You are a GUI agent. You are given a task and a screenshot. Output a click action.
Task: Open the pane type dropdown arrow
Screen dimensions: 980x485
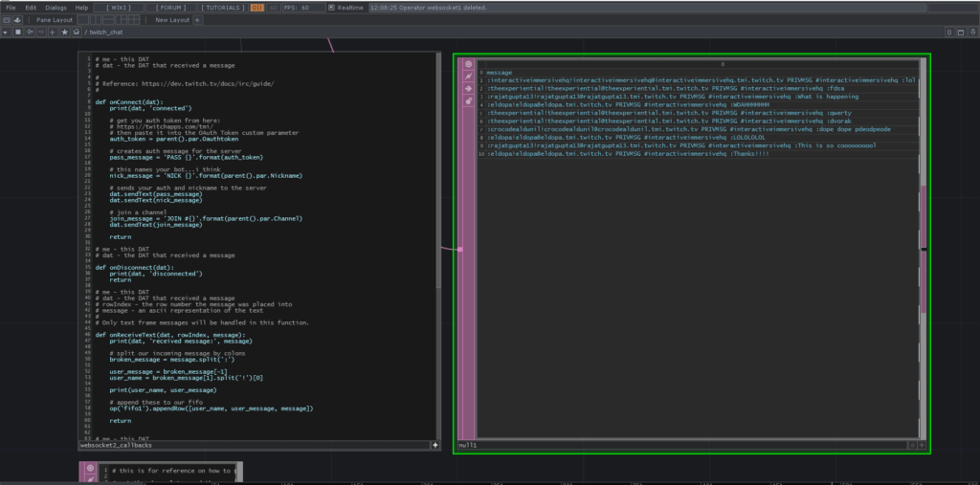[6, 32]
